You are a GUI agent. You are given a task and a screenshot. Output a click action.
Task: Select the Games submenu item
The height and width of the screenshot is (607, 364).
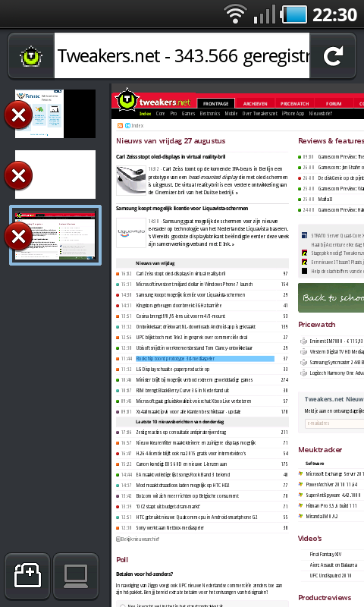click(x=188, y=113)
